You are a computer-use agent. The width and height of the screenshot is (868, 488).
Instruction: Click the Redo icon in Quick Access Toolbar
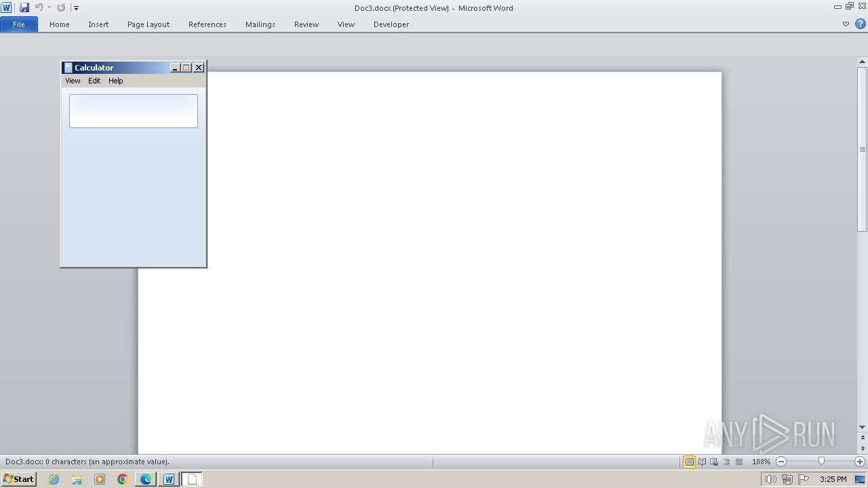point(61,7)
